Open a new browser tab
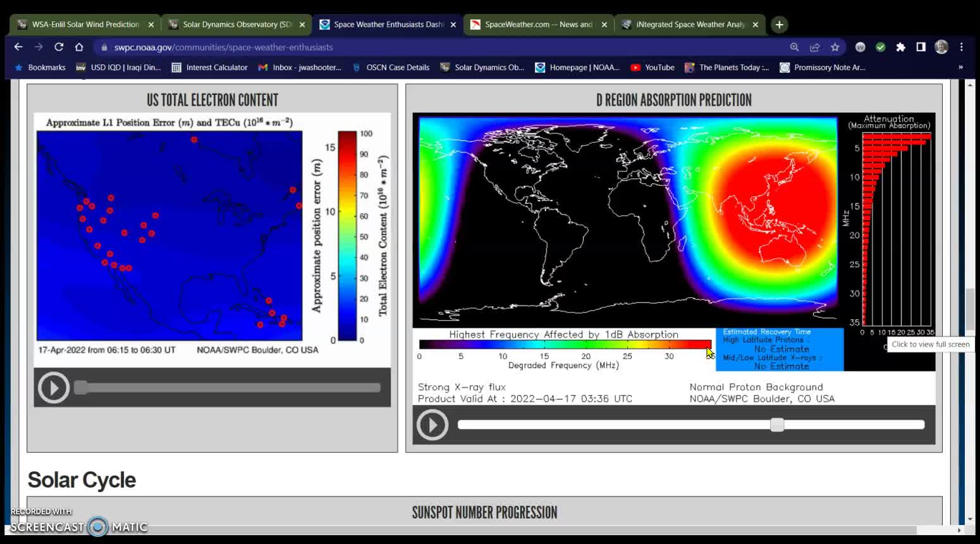 pyautogui.click(x=780, y=25)
